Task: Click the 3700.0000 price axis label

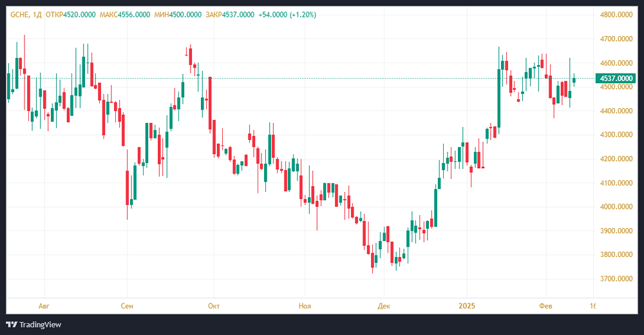Action: point(616,279)
